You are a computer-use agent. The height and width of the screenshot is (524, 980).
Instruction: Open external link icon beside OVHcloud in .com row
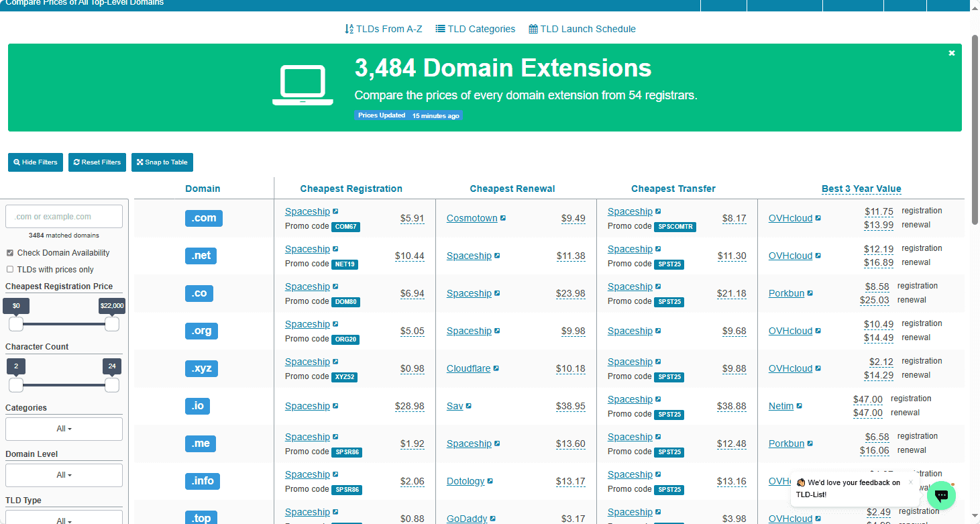coord(818,218)
